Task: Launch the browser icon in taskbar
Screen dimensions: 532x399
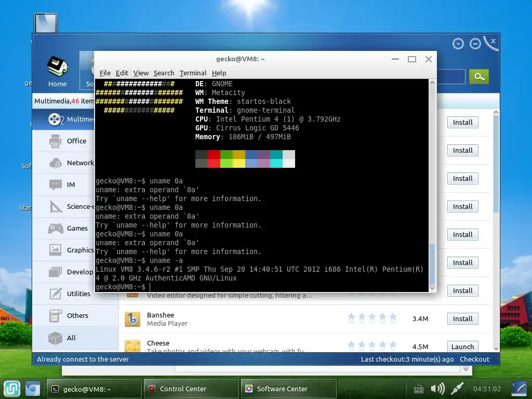Action: click(x=33, y=389)
